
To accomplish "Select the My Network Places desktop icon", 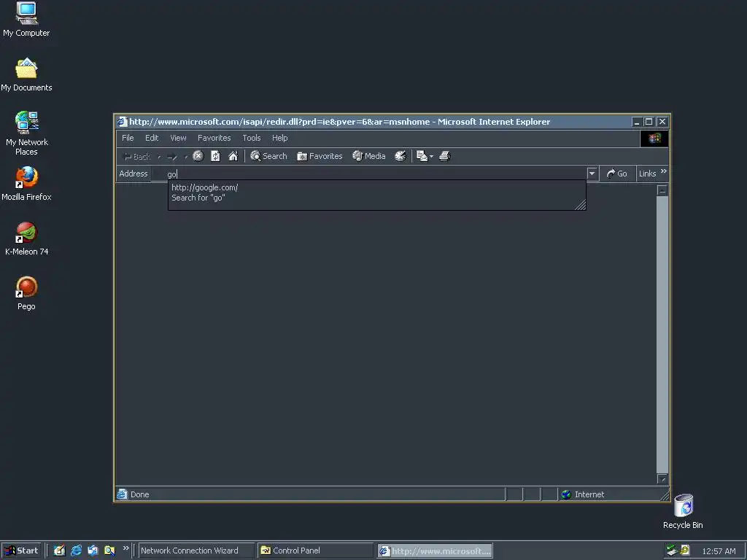I will [26, 133].
